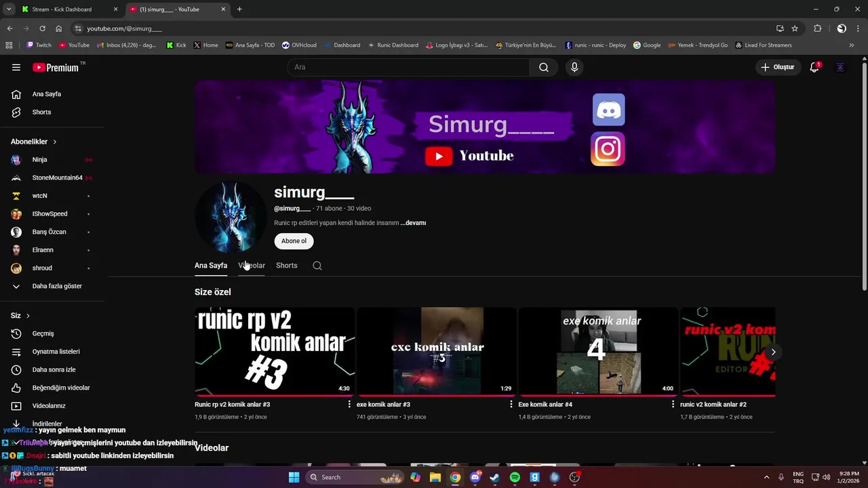Go to browser home page button

[59, 28]
